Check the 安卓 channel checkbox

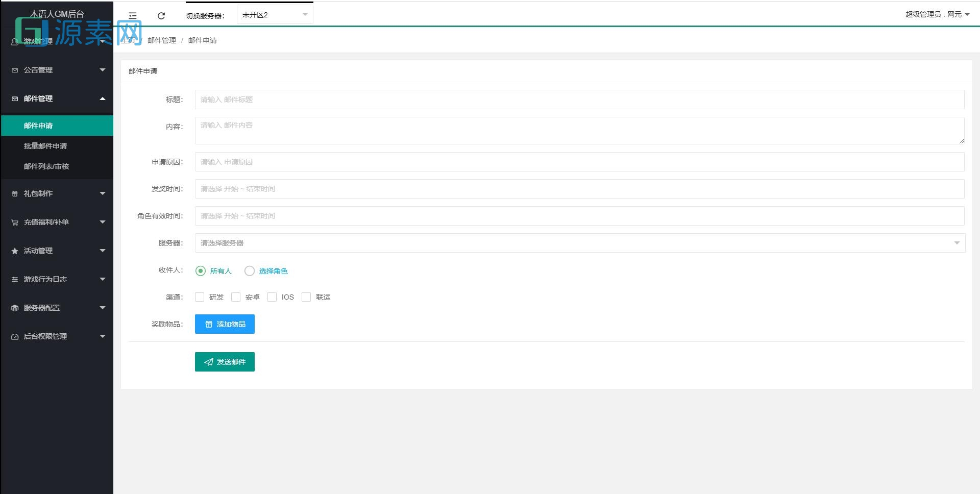[x=236, y=297]
